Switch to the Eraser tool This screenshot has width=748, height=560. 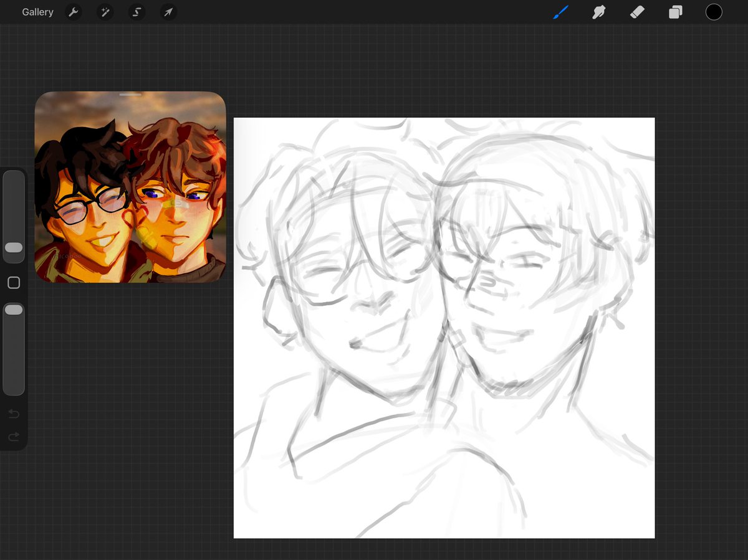click(x=636, y=12)
